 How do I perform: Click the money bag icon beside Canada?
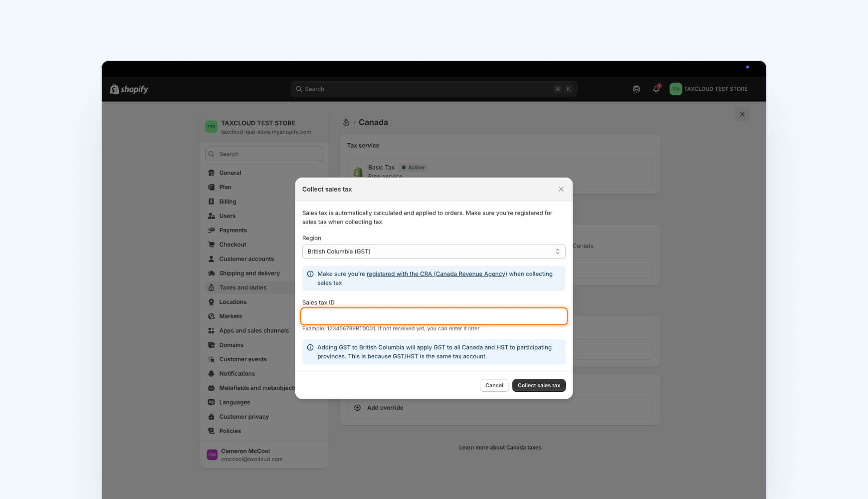(346, 122)
